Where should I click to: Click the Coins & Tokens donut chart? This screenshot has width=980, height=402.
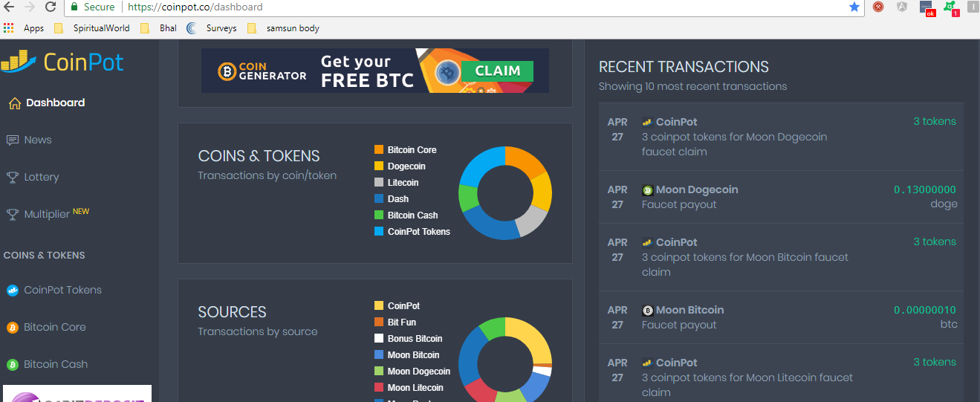point(505,193)
